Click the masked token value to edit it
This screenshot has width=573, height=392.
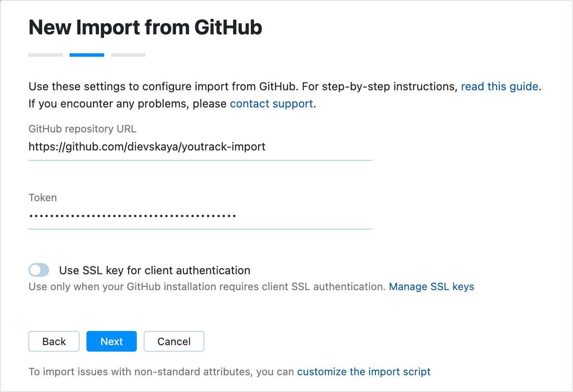point(132,215)
